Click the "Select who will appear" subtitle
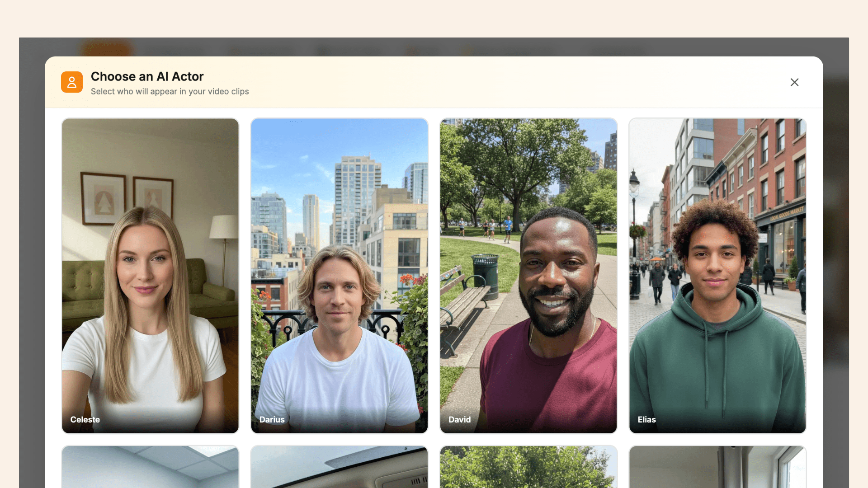 click(170, 91)
